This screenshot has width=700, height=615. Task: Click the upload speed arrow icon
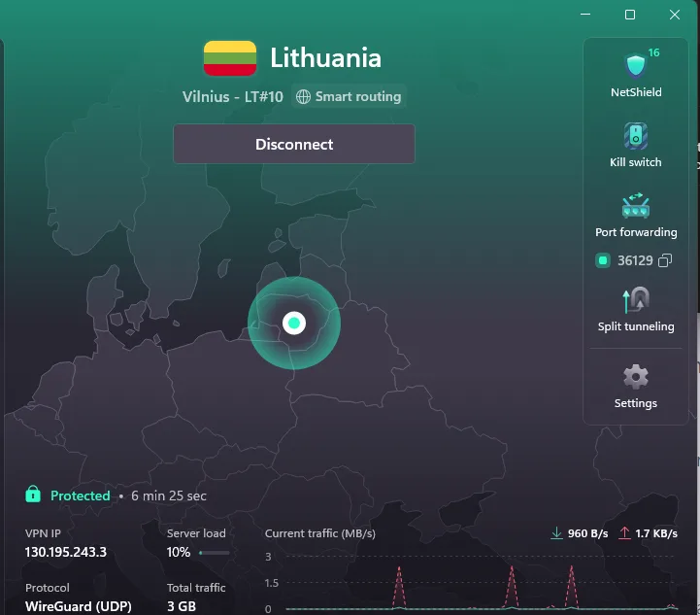(624, 532)
